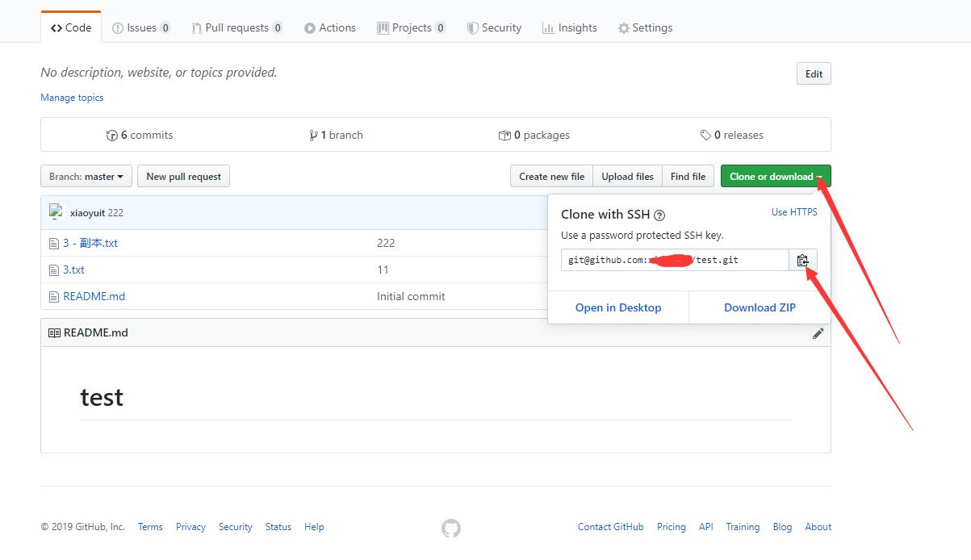
Task: Open the 0 packages link
Action: pyautogui.click(x=534, y=135)
